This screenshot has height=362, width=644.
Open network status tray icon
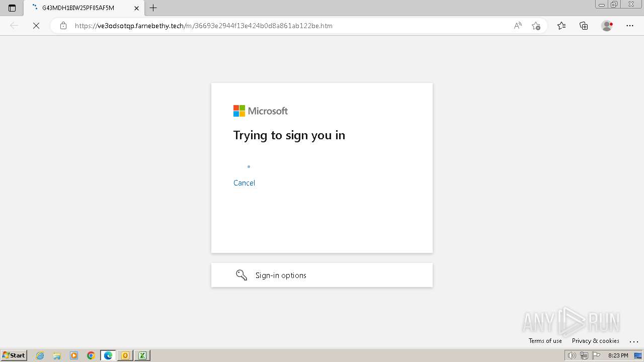[x=584, y=355]
